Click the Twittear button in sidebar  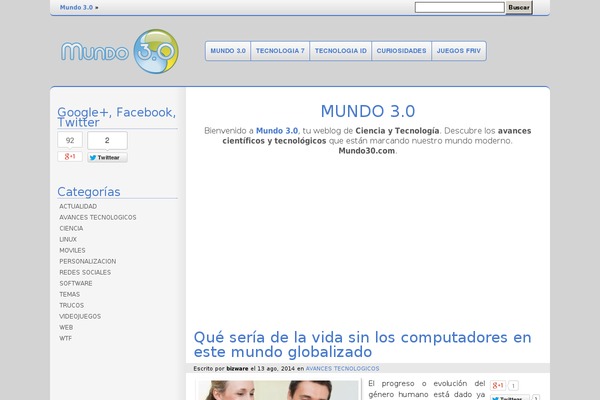coord(107,157)
